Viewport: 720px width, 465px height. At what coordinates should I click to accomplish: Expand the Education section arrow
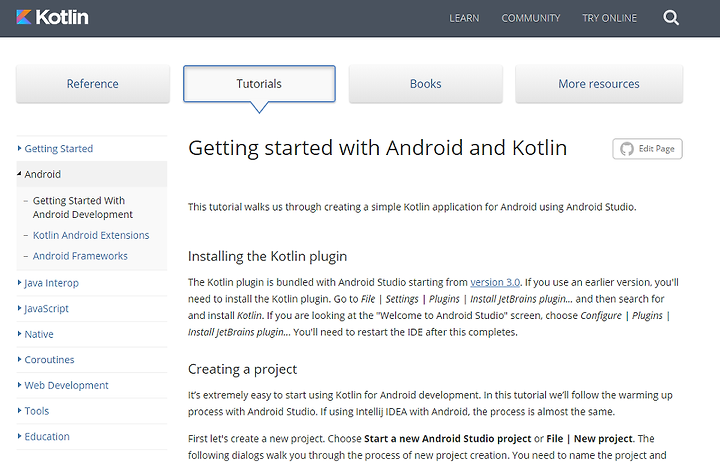coord(19,436)
